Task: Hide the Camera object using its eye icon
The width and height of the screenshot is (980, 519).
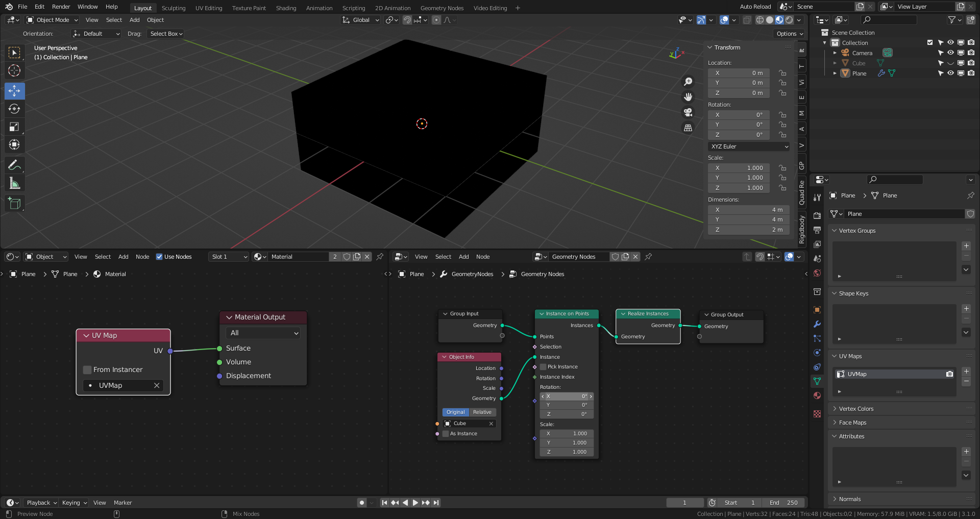Action: click(950, 53)
